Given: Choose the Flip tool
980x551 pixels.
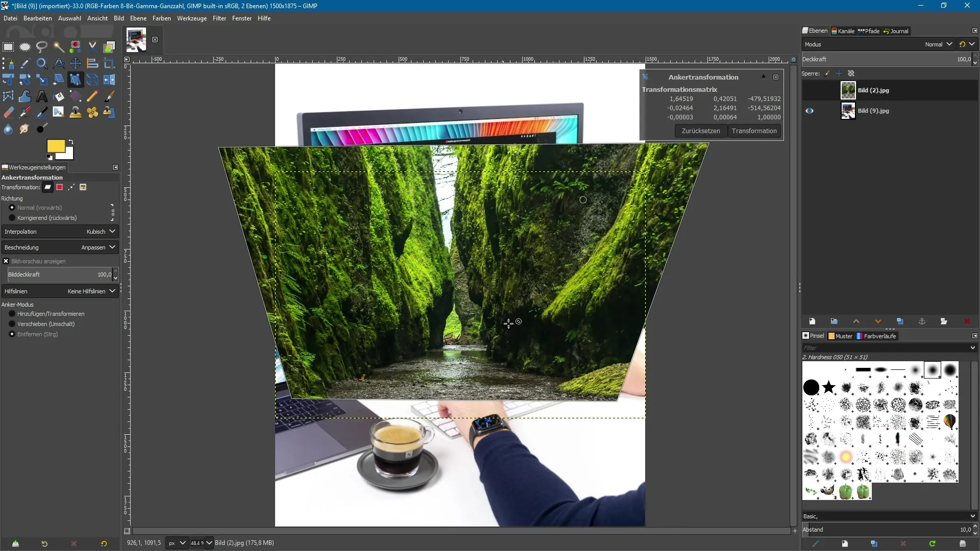Looking at the screenshot, I should coord(109,80).
